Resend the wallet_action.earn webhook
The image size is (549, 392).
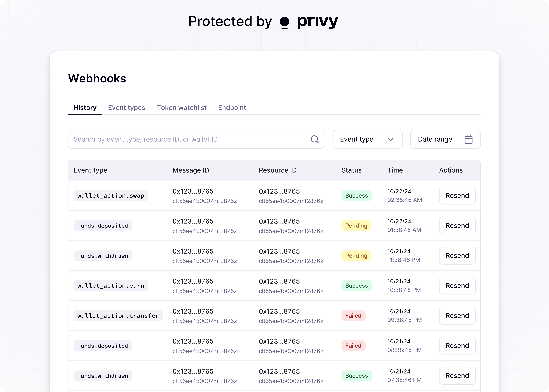coord(457,286)
